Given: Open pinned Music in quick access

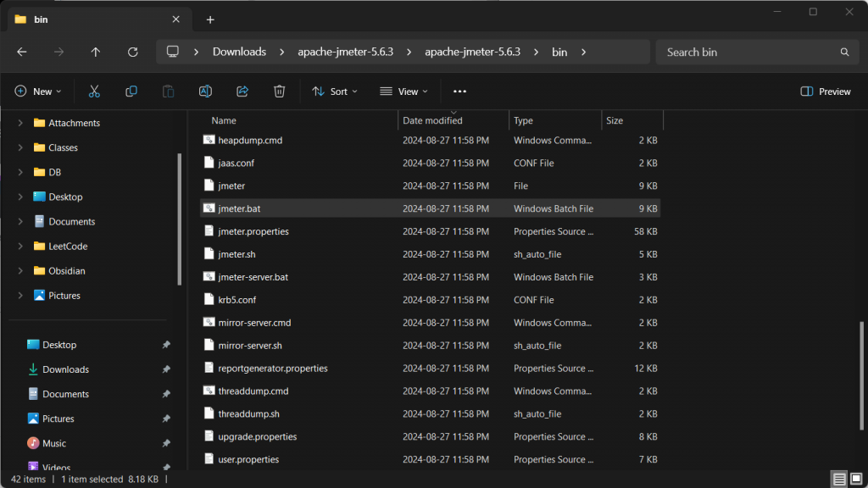Looking at the screenshot, I should click(x=53, y=443).
